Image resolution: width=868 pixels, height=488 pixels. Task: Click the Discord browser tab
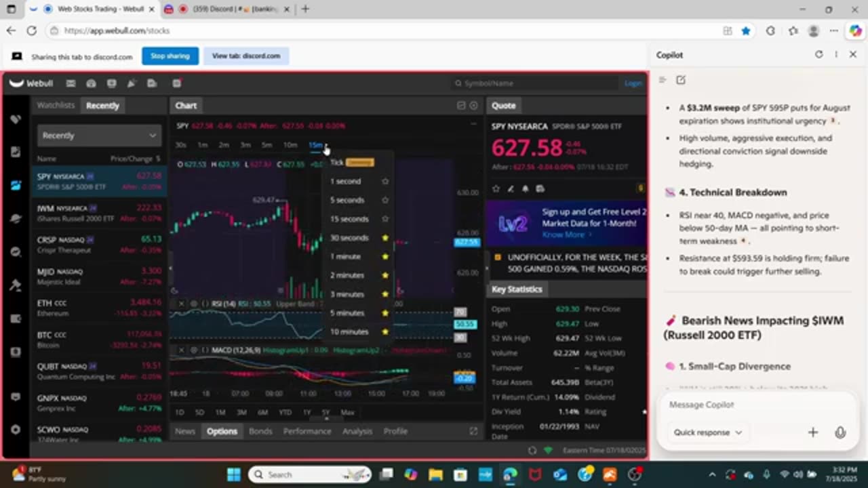click(228, 9)
